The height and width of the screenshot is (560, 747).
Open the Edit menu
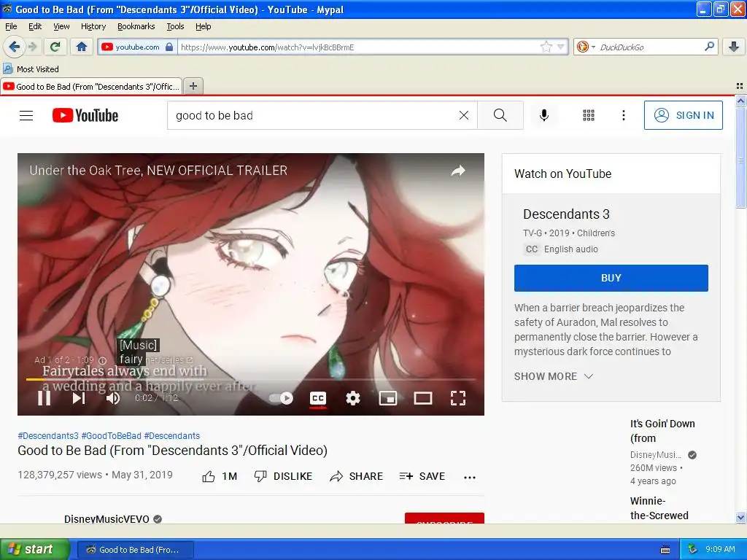point(35,26)
